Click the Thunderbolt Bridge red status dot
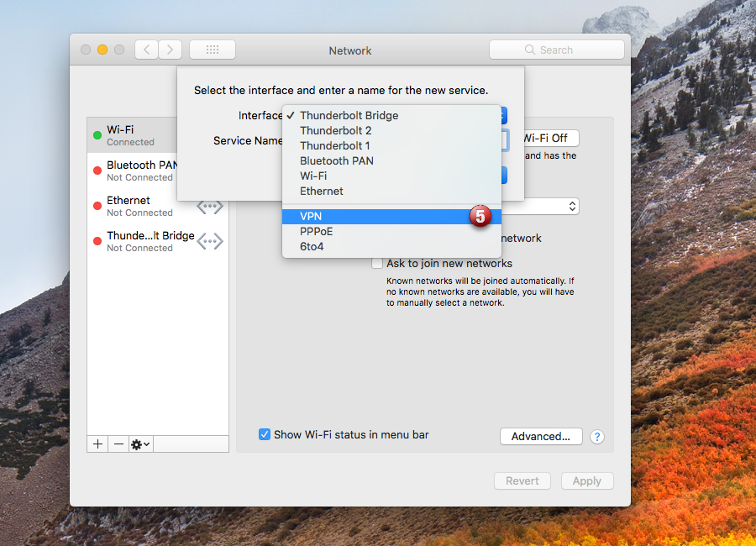 coord(97,241)
